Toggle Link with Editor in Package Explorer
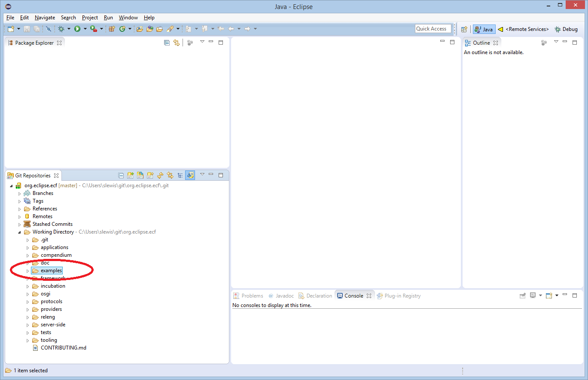The width and height of the screenshot is (588, 380). pyautogui.click(x=176, y=43)
